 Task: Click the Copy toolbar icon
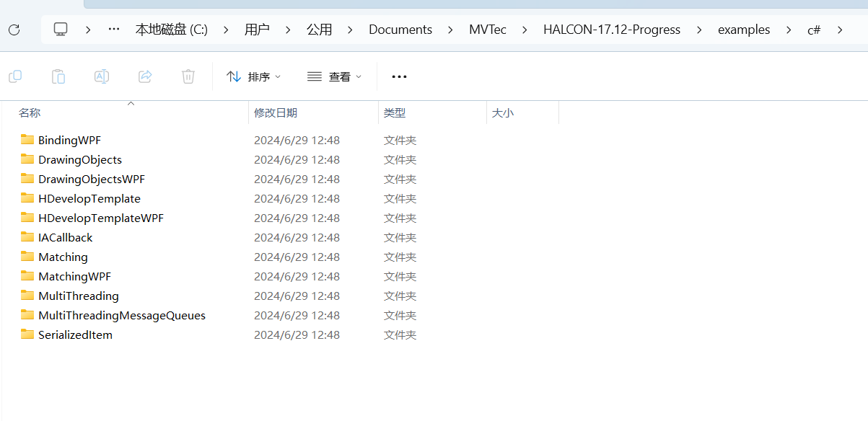(x=15, y=76)
